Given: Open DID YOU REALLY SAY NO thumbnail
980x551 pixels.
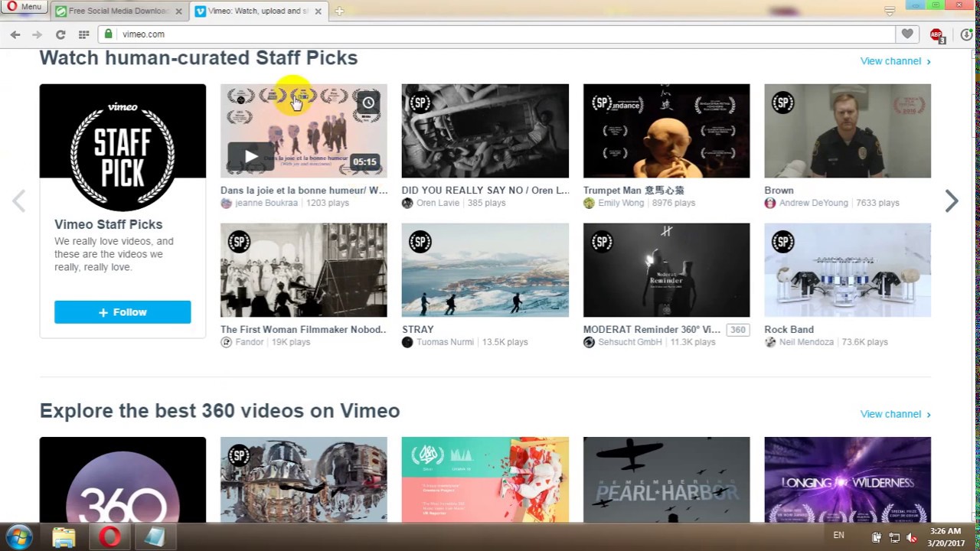Looking at the screenshot, I should click(485, 131).
